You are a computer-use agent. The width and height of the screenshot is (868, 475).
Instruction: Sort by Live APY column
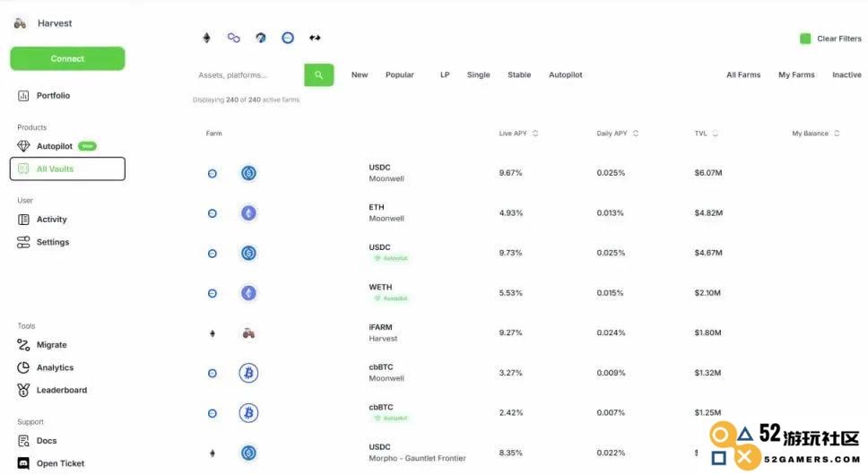pos(518,134)
